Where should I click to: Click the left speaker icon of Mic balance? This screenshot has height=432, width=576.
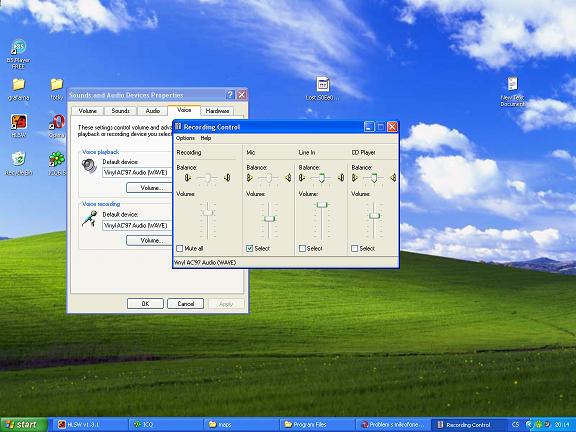tap(250, 178)
